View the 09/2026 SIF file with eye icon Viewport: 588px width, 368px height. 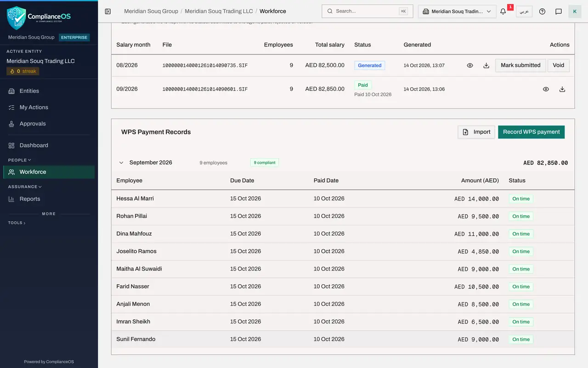coord(546,89)
